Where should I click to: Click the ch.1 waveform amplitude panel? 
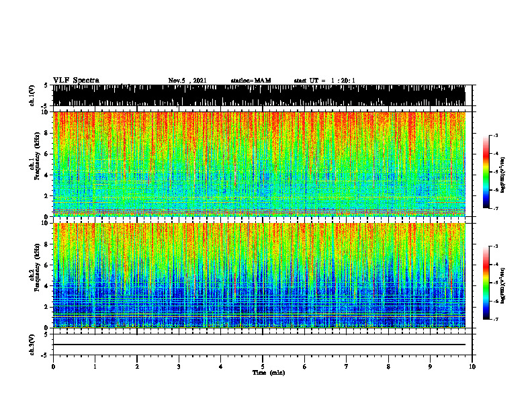coord(259,95)
